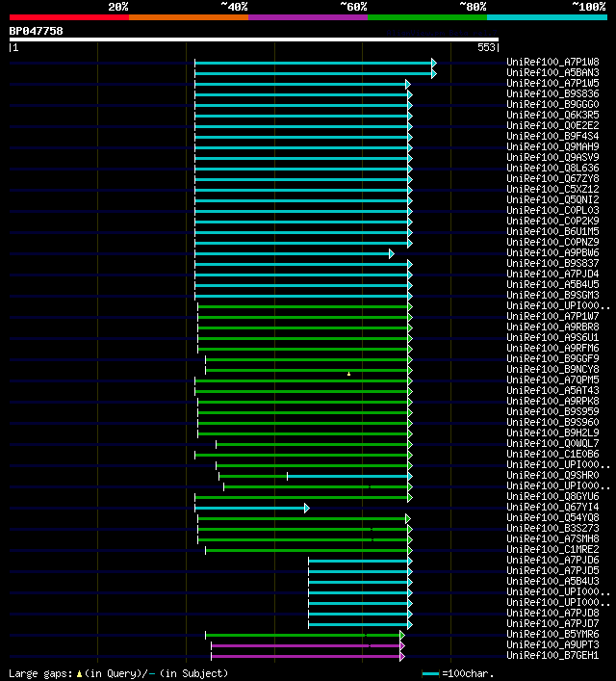Click the cyan =100char scale bar sample

[430, 673]
